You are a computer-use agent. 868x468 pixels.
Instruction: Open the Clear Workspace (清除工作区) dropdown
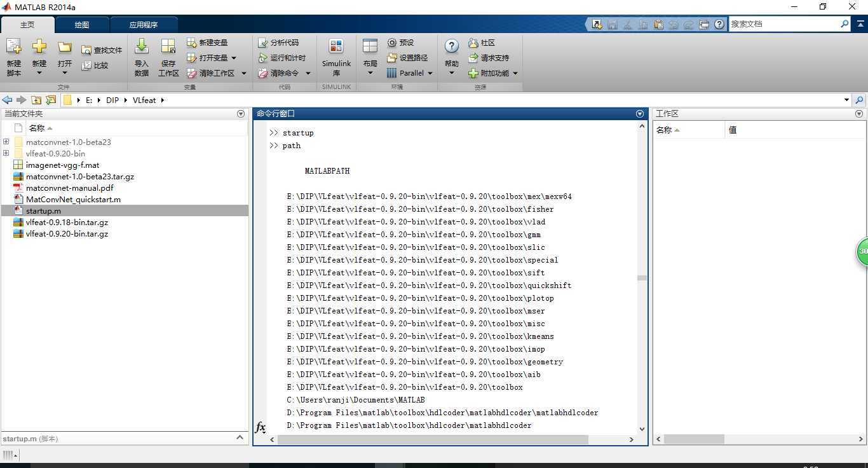pyautogui.click(x=244, y=73)
